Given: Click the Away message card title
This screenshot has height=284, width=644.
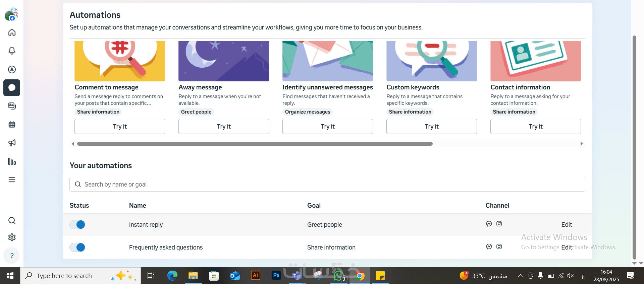Looking at the screenshot, I should (x=200, y=87).
